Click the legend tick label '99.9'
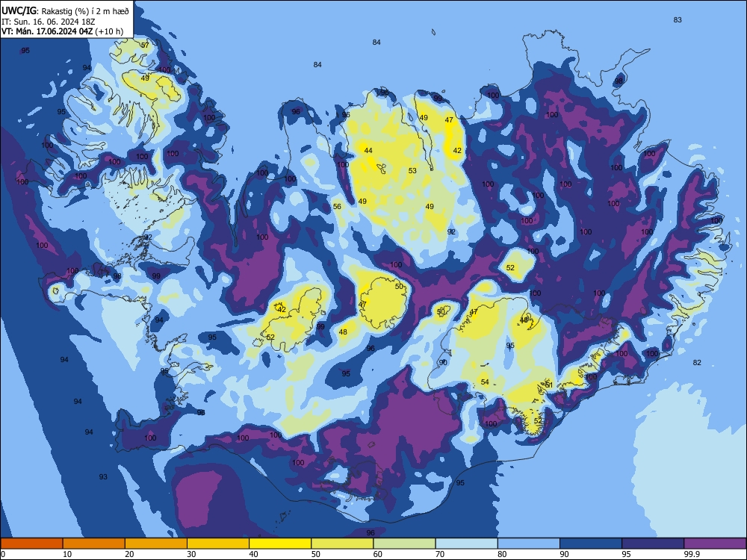Screen dimensions: 747x560 [691, 554]
